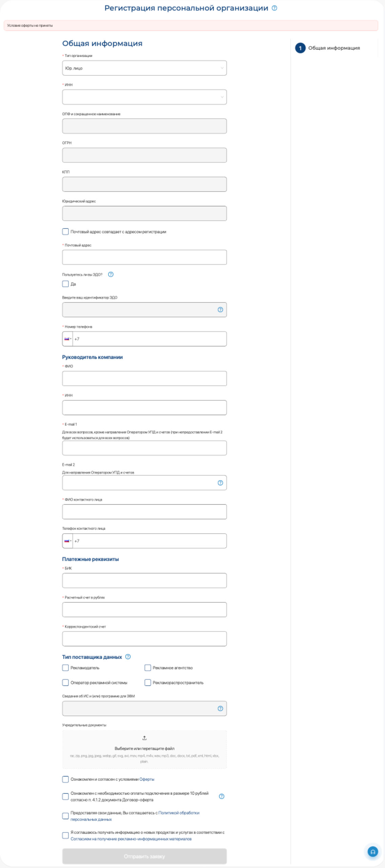Click the upload arrow icon for documents
Image resolution: width=385 pixels, height=868 pixels.
[x=144, y=738]
